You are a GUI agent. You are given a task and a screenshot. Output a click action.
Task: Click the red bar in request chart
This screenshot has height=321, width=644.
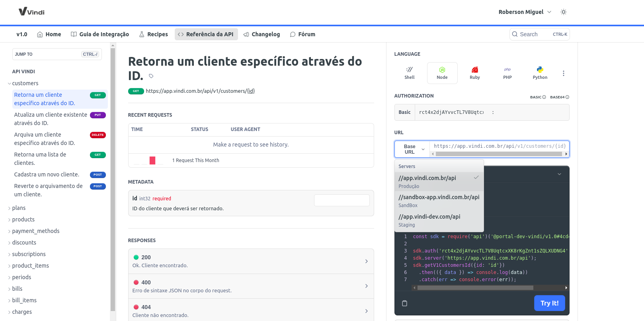click(x=152, y=160)
